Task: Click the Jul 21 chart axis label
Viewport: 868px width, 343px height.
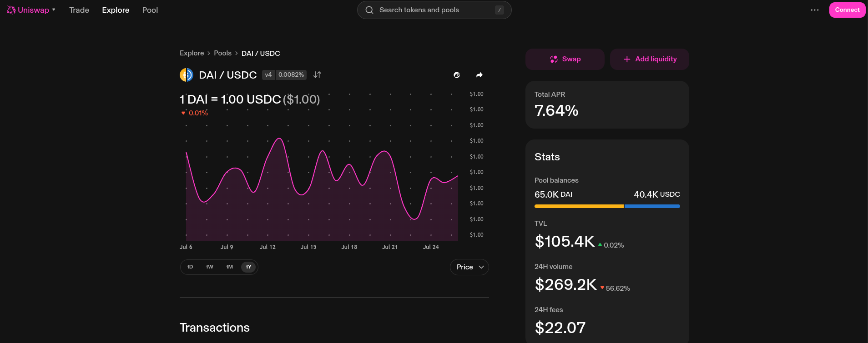Action: click(390, 247)
